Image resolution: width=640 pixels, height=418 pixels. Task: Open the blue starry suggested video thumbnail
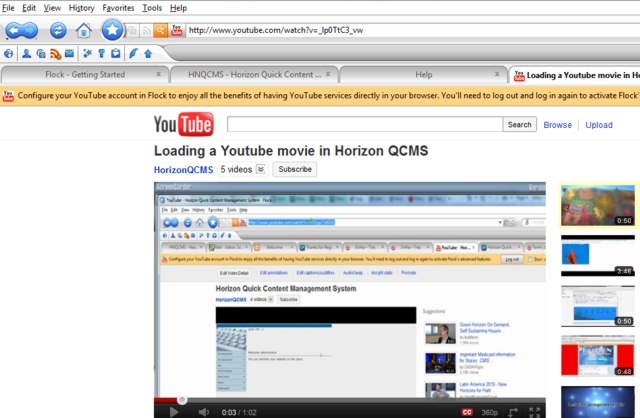pyautogui.click(x=598, y=402)
